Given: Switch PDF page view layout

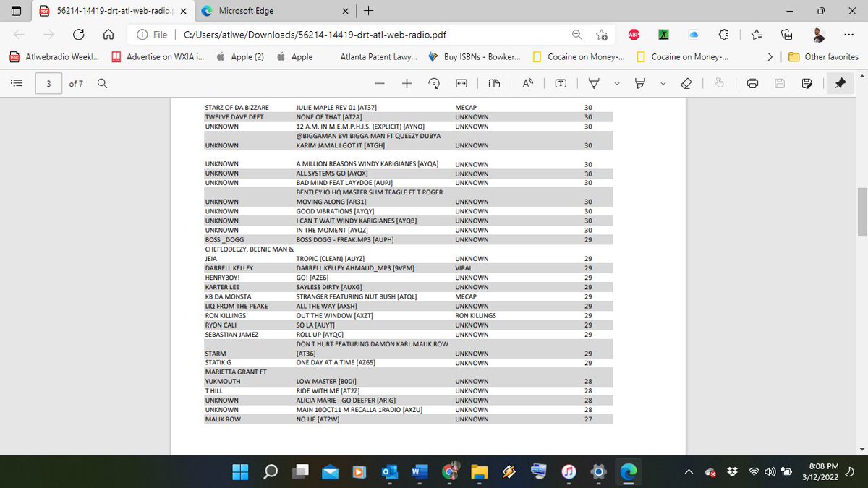Looking at the screenshot, I should pos(494,84).
